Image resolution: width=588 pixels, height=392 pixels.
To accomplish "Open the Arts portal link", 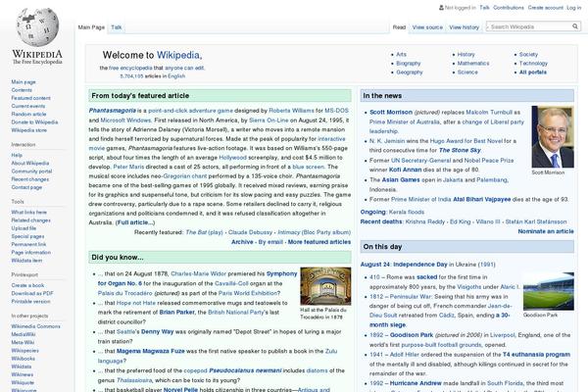I will tap(401, 55).
